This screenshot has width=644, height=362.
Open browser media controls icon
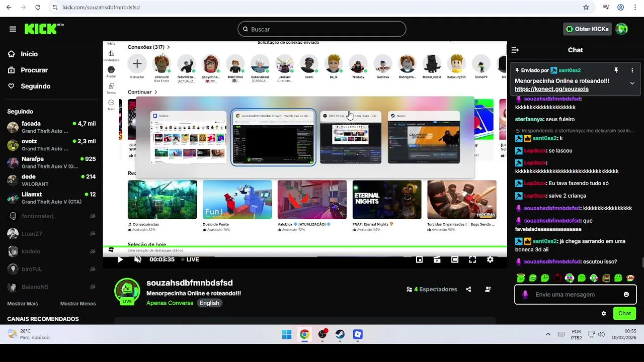coord(606,7)
